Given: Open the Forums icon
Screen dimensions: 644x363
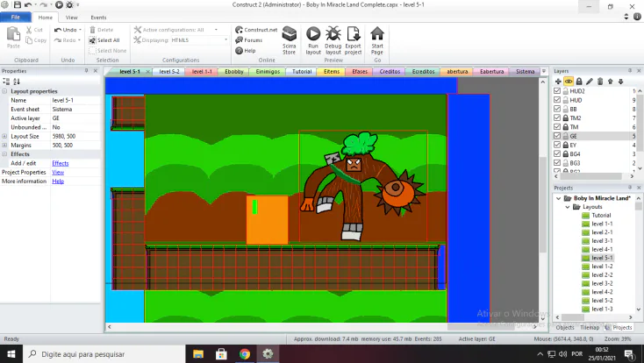Looking at the screenshot, I should 239,39.
